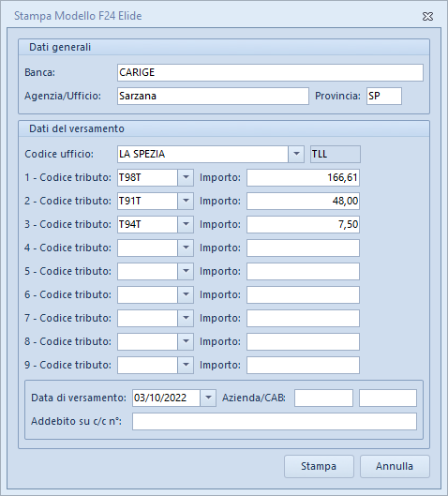The height and width of the screenshot is (496, 448).
Task: Expand the 1 - Codice tributo dropdown
Action: click(186, 177)
